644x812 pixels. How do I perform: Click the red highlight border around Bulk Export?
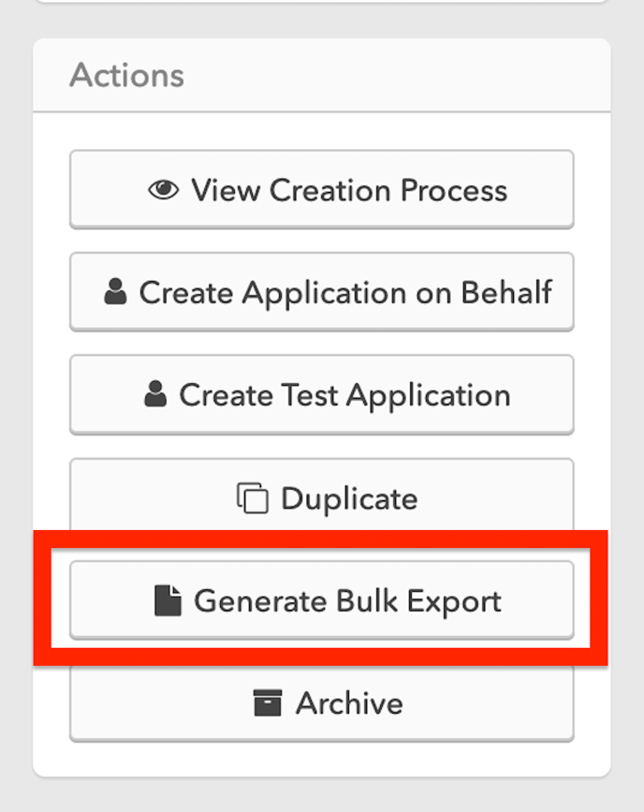320,539
